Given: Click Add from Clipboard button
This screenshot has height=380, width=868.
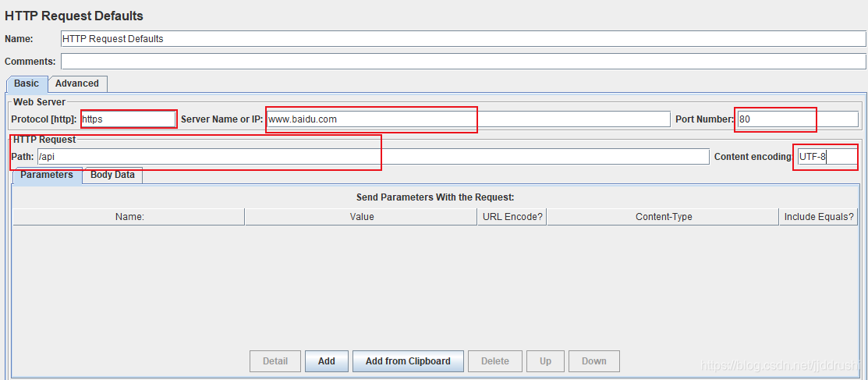Looking at the screenshot, I should point(408,361).
